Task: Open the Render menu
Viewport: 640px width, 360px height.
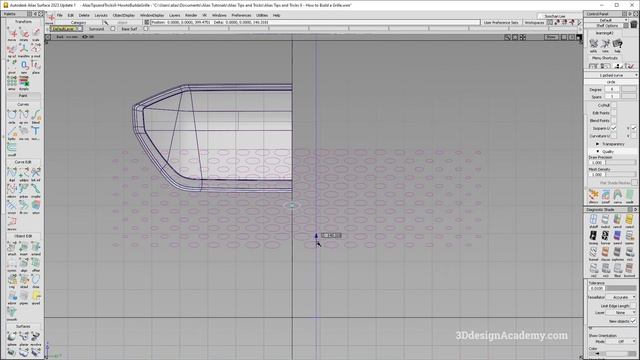Action: (x=191, y=15)
